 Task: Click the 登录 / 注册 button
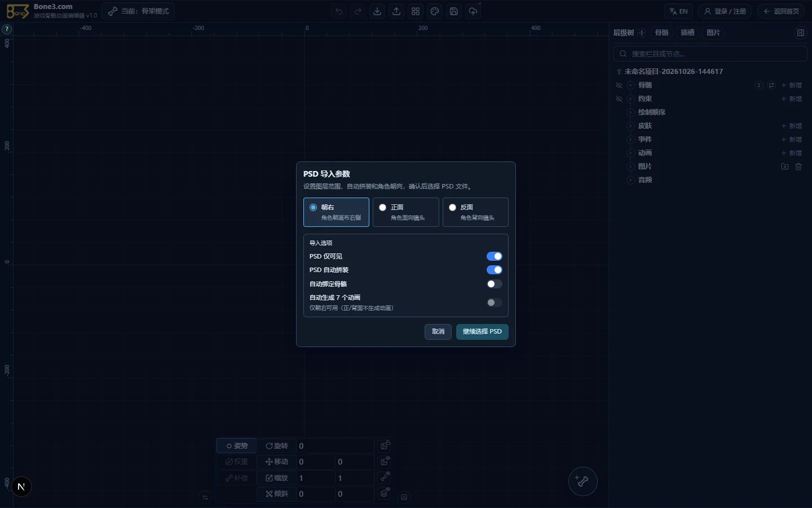coord(725,11)
